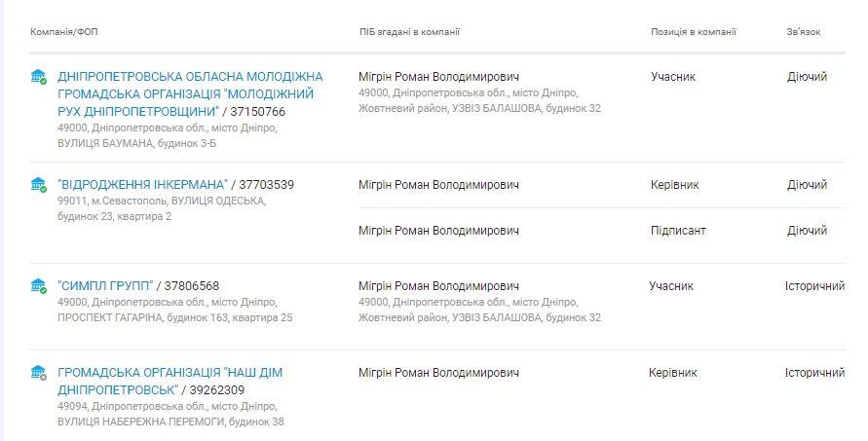The width and height of the screenshot is (868, 441).
Task: Click the "ПІБ згадані в компанії" column header
Action: point(409,32)
